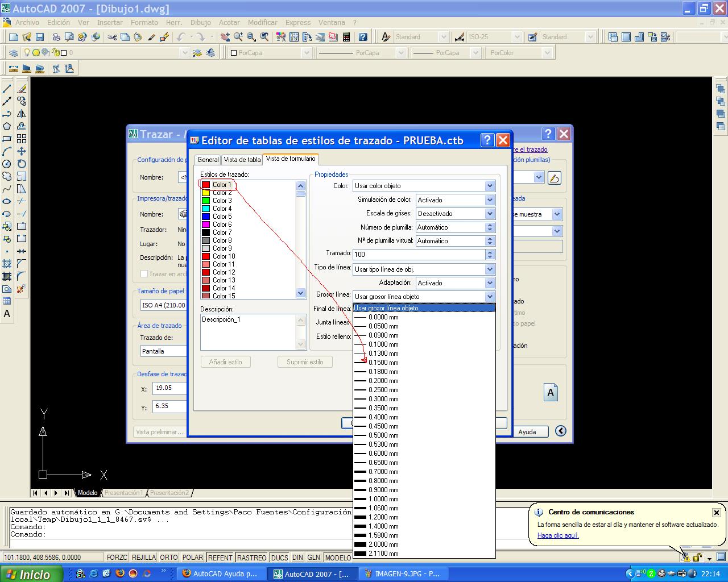Click the Haga clic aquí link
Screen dimensions: 728x582
(558, 535)
